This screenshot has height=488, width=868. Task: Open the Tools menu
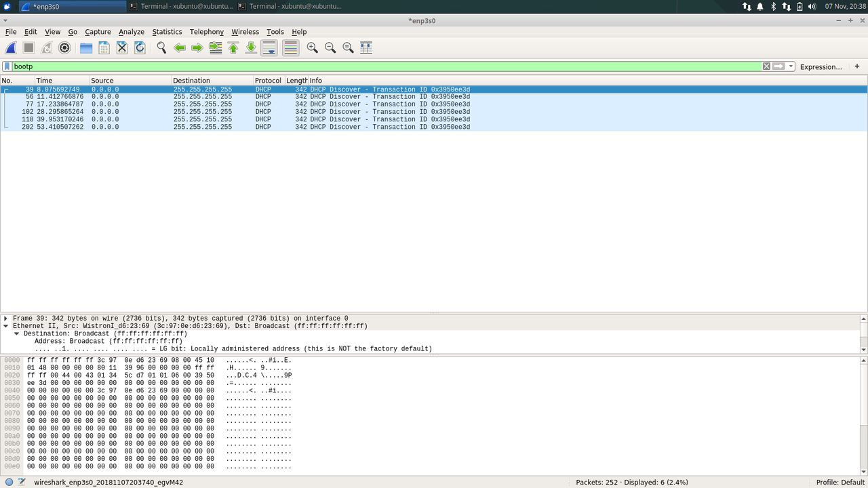pyautogui.click(x=275, y=32)
